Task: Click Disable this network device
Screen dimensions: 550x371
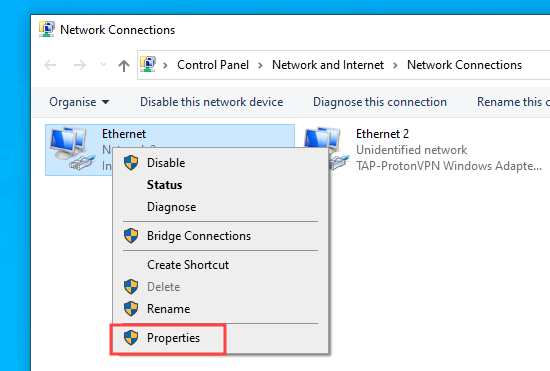Action: click(x=212, y=102)
